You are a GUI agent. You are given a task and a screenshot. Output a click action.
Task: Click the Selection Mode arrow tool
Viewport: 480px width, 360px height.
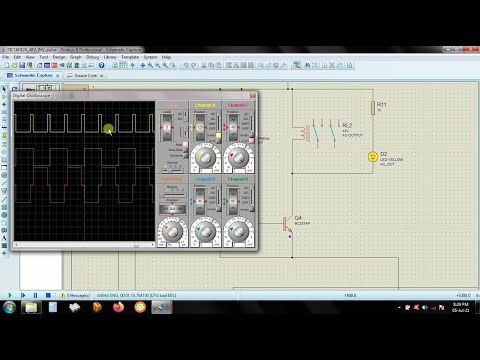(x=4, y=89)
